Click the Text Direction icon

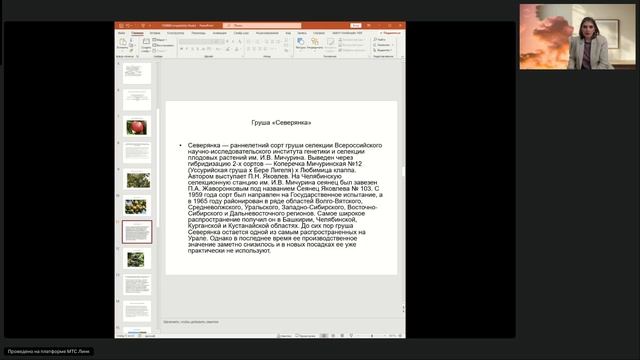coord(286,40)
